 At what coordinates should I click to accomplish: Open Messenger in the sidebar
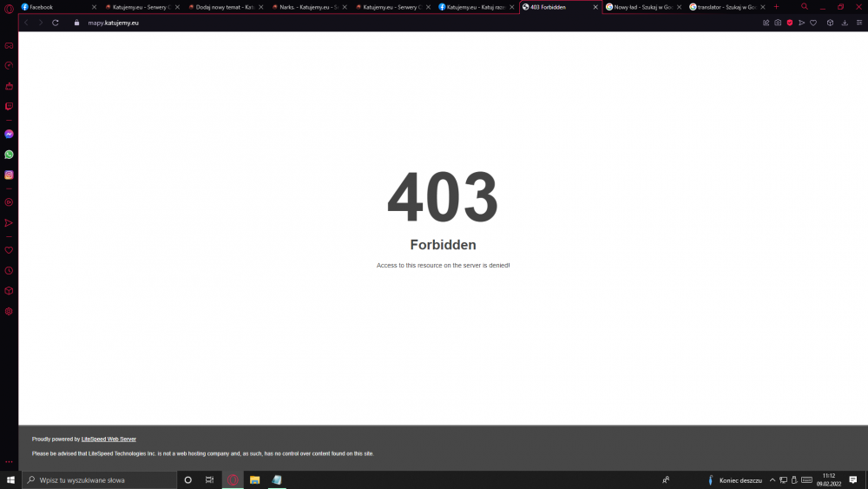9,134
